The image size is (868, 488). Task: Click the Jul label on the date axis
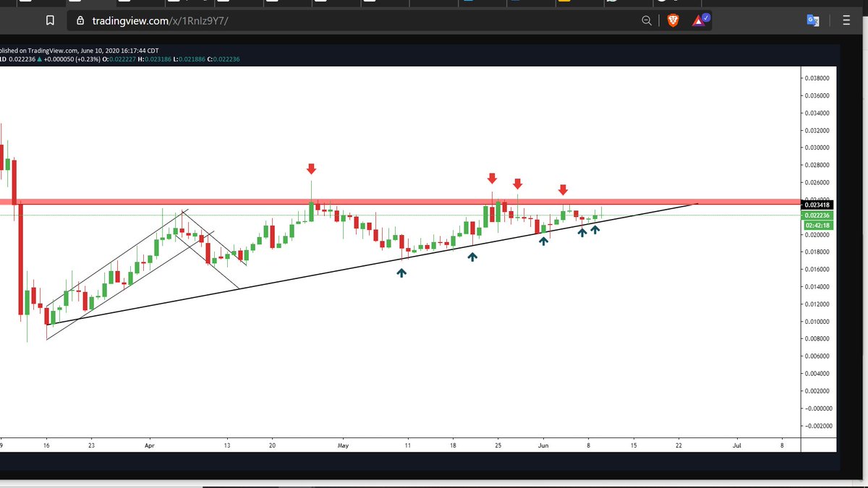coord(736,445)
